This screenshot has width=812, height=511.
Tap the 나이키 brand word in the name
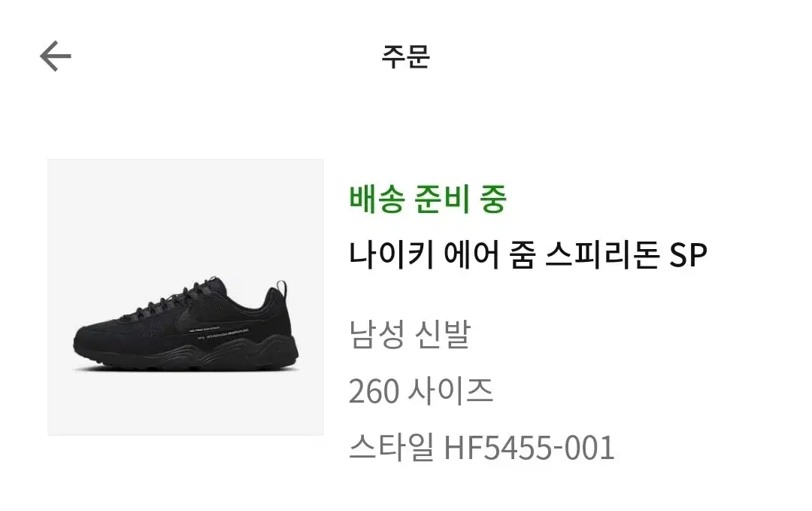tap(392, 254)
